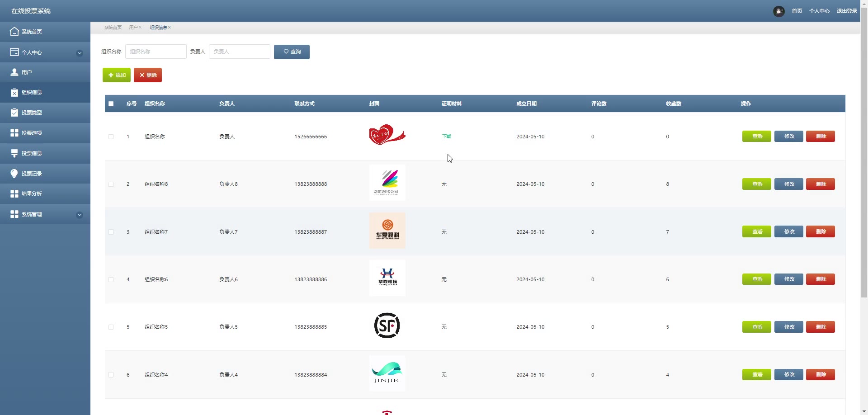Click 查看 for 组织名称7
This screenshot has height=415, width=868.
tap(757, 231)
